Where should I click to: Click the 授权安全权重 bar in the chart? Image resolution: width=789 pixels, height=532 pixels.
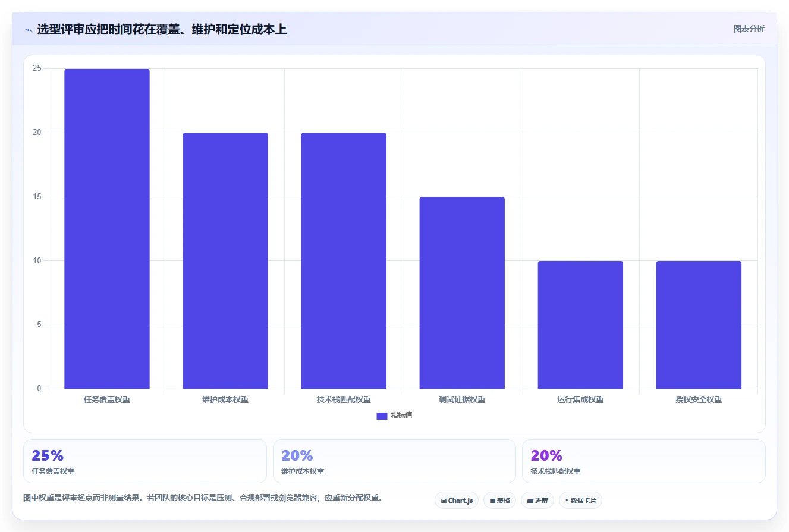(x=699, y=325)
